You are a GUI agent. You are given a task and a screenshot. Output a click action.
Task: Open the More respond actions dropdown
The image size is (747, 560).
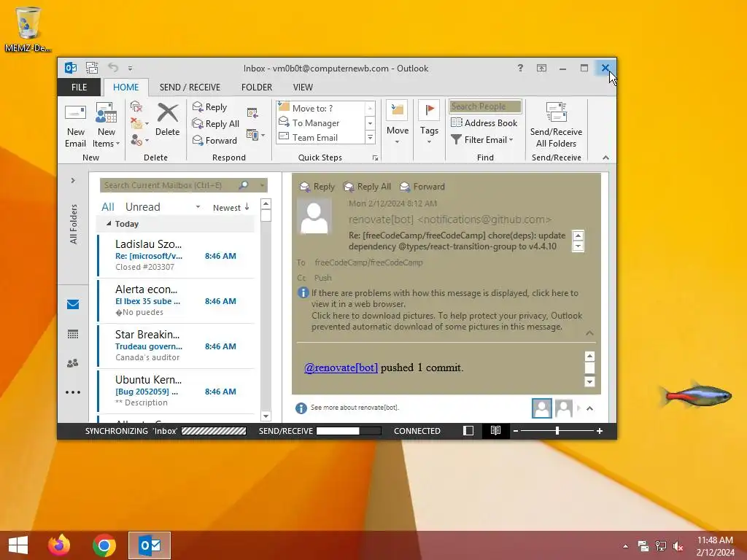(x=255, y=135)
